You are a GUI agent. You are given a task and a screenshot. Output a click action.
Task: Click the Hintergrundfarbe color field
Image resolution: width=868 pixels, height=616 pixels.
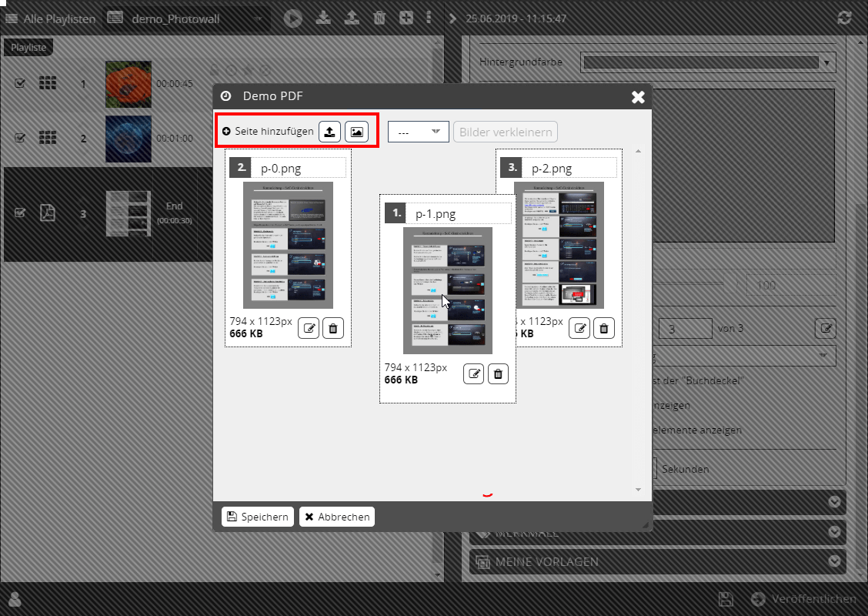708,62
